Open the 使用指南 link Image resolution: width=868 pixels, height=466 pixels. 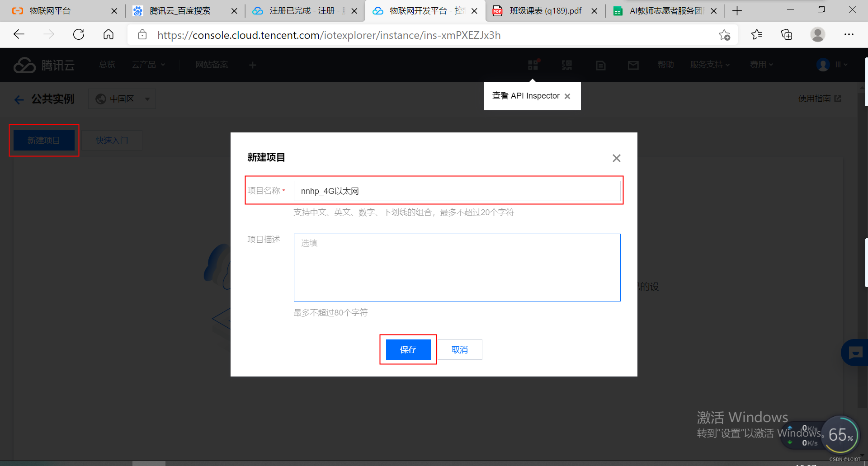pos(819,99)
